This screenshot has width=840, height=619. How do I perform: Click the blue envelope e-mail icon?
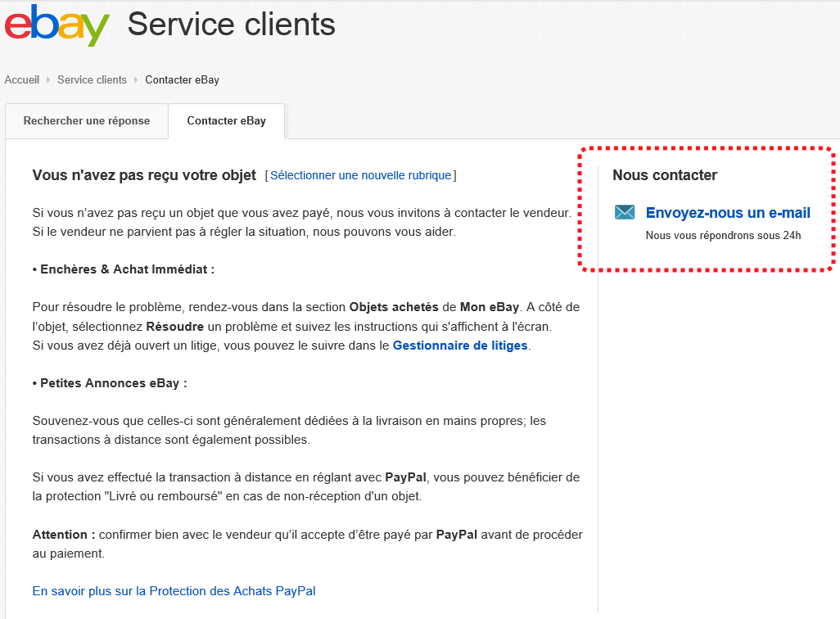625,212
